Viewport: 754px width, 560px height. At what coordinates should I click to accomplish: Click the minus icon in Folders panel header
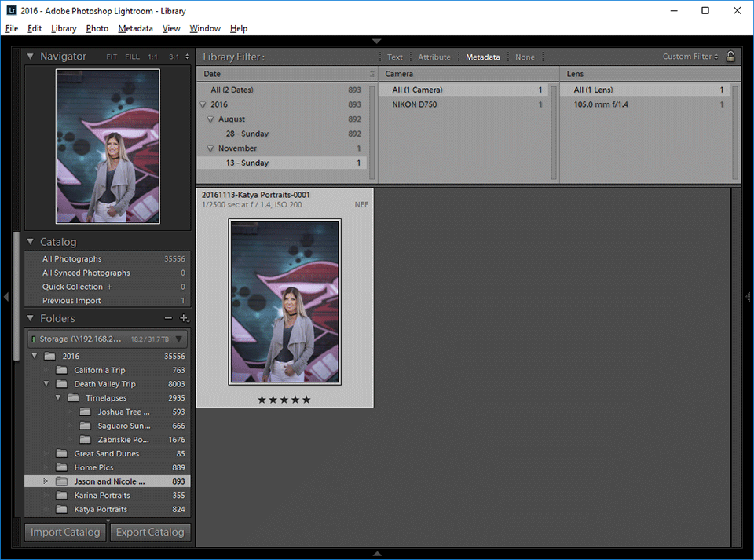(168, 318)
